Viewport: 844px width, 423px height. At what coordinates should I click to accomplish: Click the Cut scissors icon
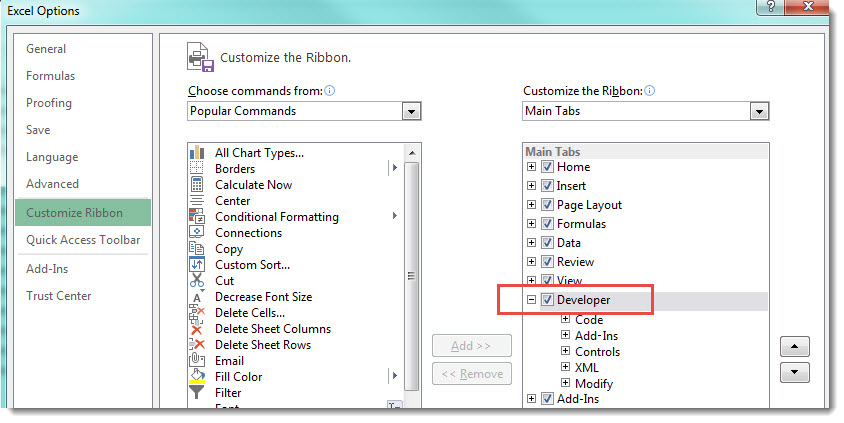tap(197, 280)
